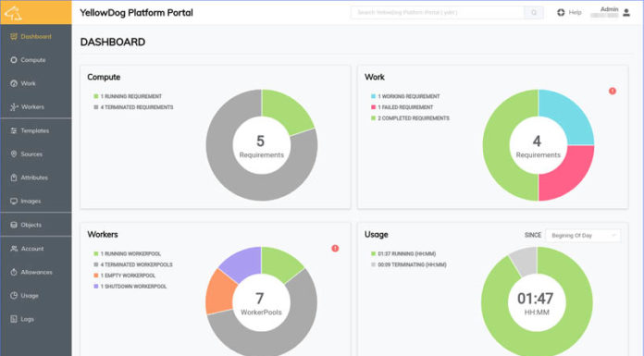Navigate to Logs menu label

pos(28,319)
